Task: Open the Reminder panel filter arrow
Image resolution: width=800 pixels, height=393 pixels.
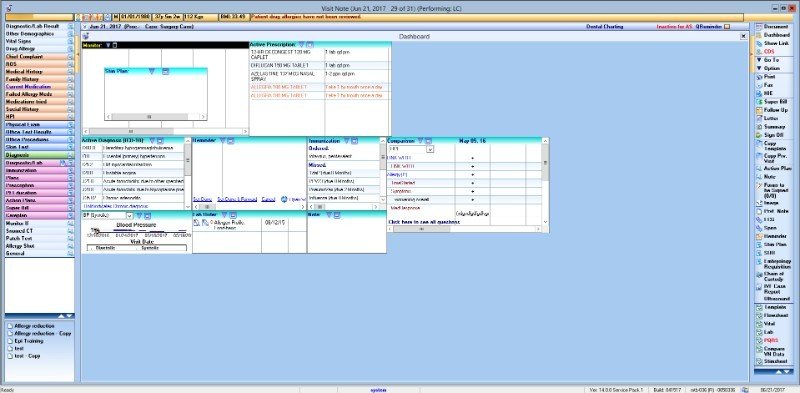Action: [223, 140]
